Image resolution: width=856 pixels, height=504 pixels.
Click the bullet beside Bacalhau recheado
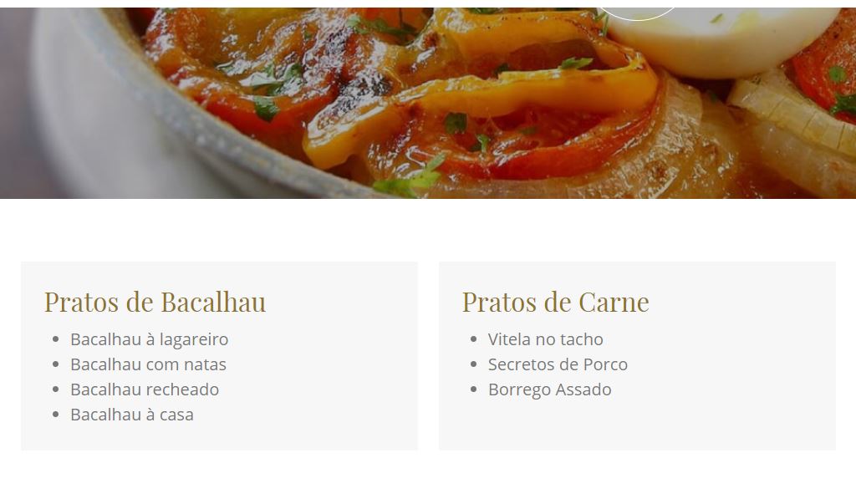56,389
